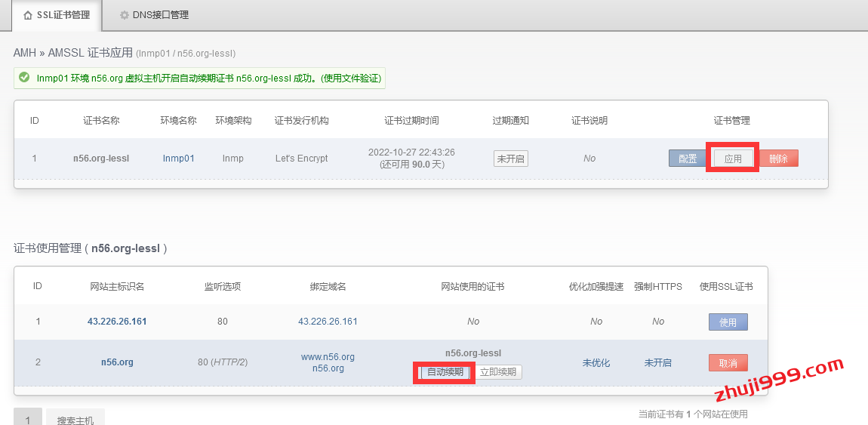Toggle 自动续期 auto-renewal for n56.org
868x425 pixels.
tap(445, 372)
